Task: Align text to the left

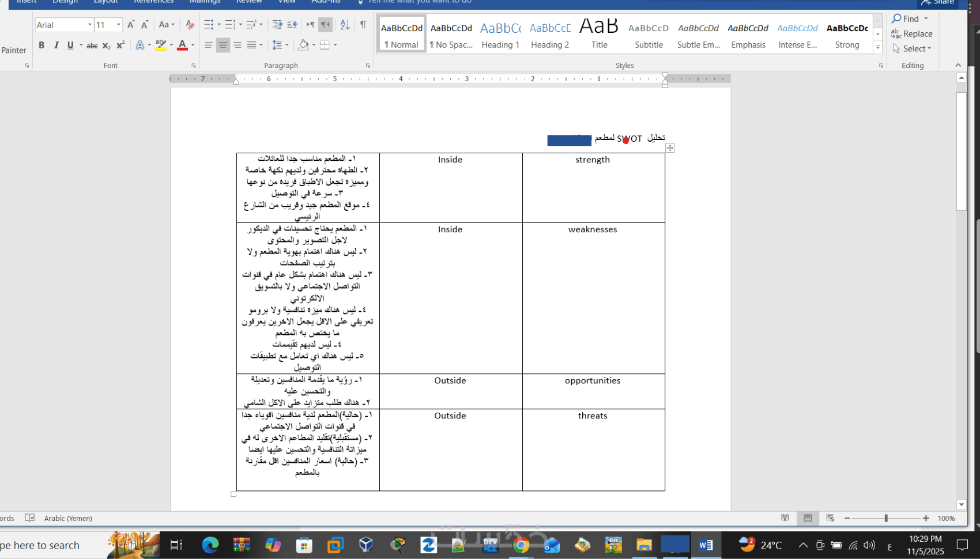Action: tap(209, 45)
